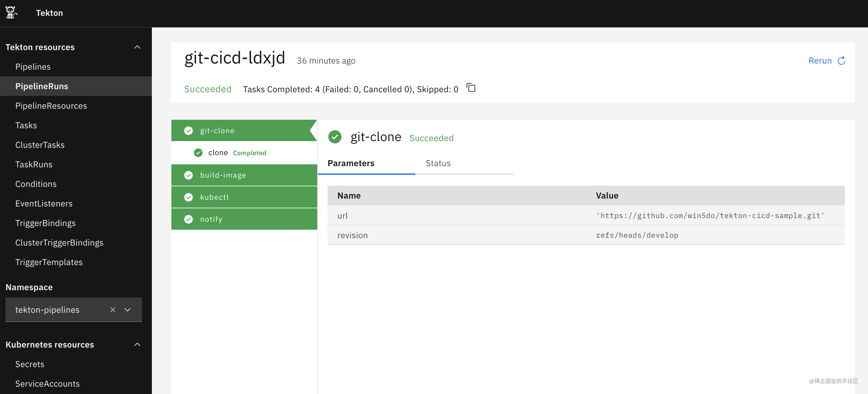The width and height of the screenshot is (868, 394).
Task: Switch to the Status tab
Action: (438, 164)
